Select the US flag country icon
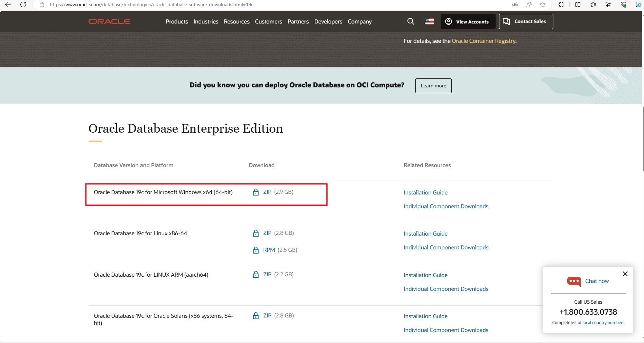The width and height of the screenshot is (644, 343). [430, 21]
